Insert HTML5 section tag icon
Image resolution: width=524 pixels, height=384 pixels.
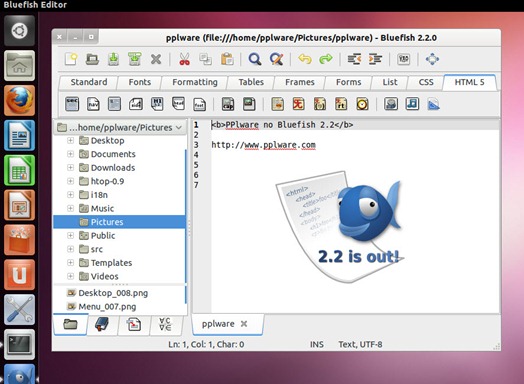[x=72, y=104]
